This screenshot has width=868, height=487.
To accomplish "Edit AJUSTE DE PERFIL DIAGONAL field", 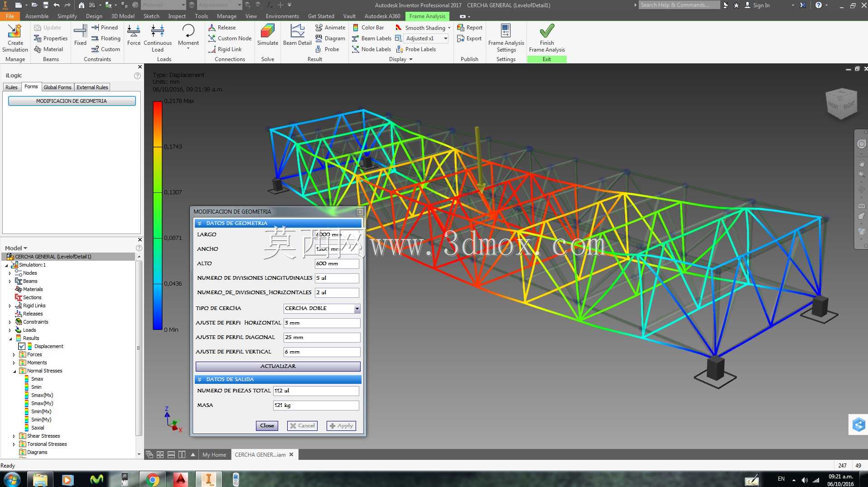I will 322,337.
